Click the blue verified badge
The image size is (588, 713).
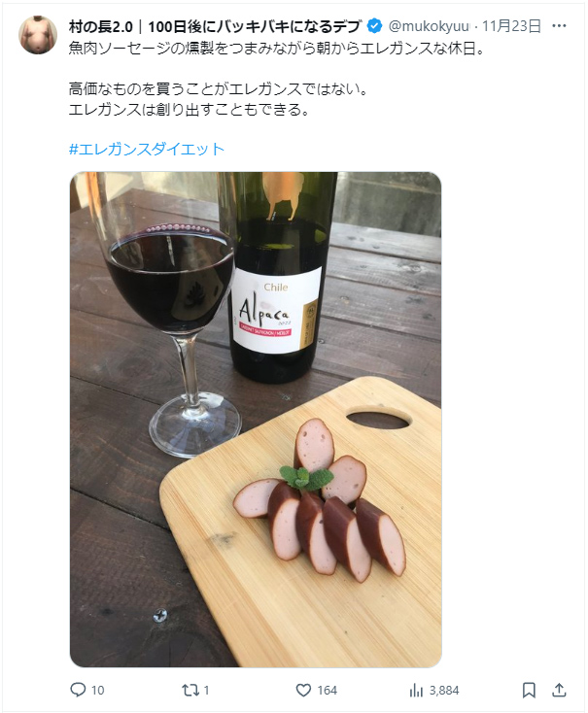(x=374, y=26)
